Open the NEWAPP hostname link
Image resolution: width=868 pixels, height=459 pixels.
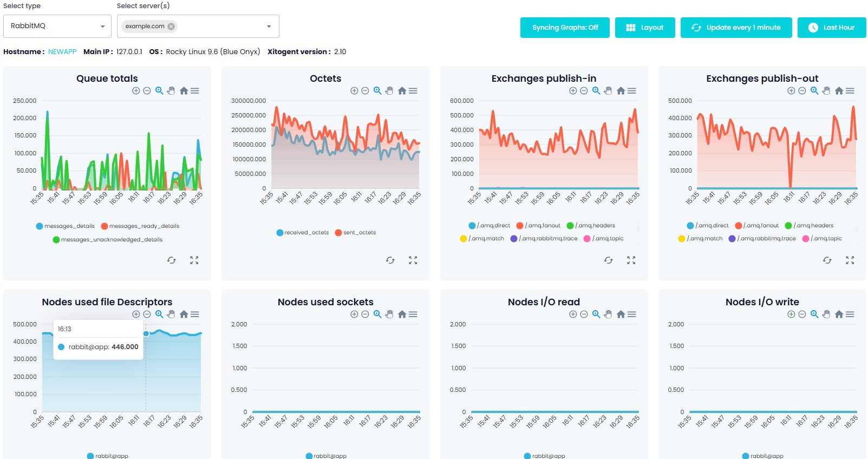62,52
